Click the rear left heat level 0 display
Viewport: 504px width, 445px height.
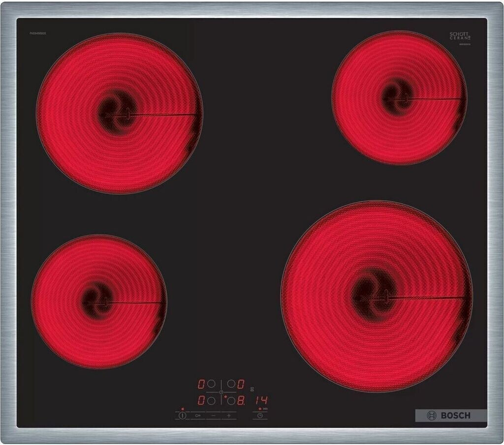(202, 384)
